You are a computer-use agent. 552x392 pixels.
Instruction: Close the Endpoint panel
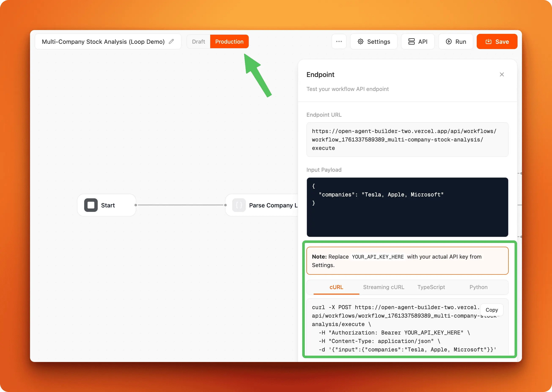[x=502, y=74]
